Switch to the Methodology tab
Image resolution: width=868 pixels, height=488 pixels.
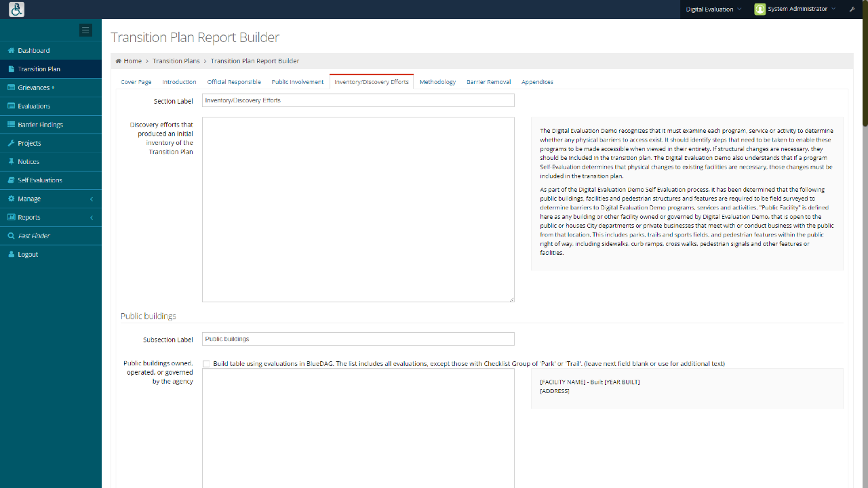(437, 82)
